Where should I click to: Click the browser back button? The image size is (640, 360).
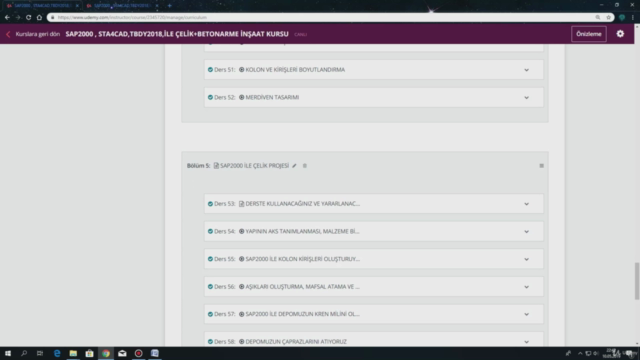coord(7,18)
